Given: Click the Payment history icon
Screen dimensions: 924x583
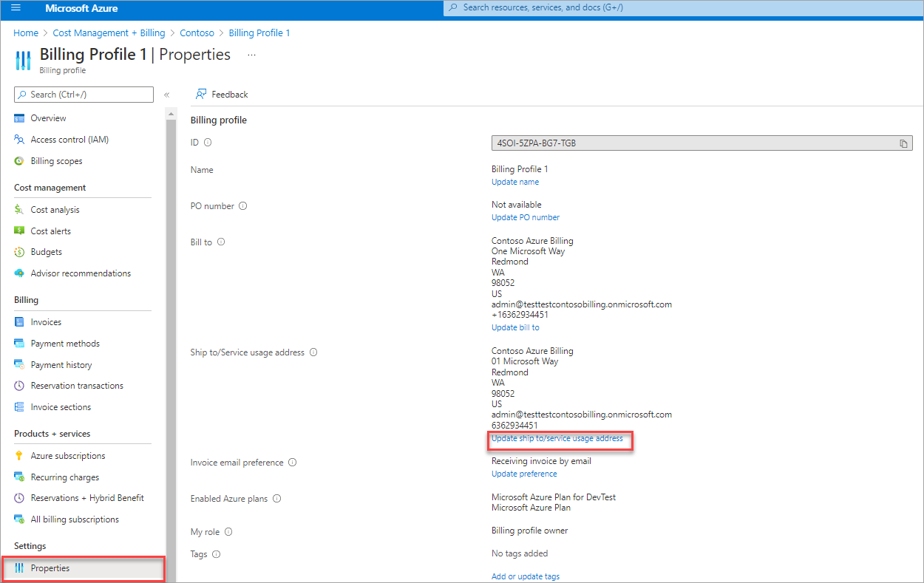Looking at the screenshot, I should click(x=19, y=365).
